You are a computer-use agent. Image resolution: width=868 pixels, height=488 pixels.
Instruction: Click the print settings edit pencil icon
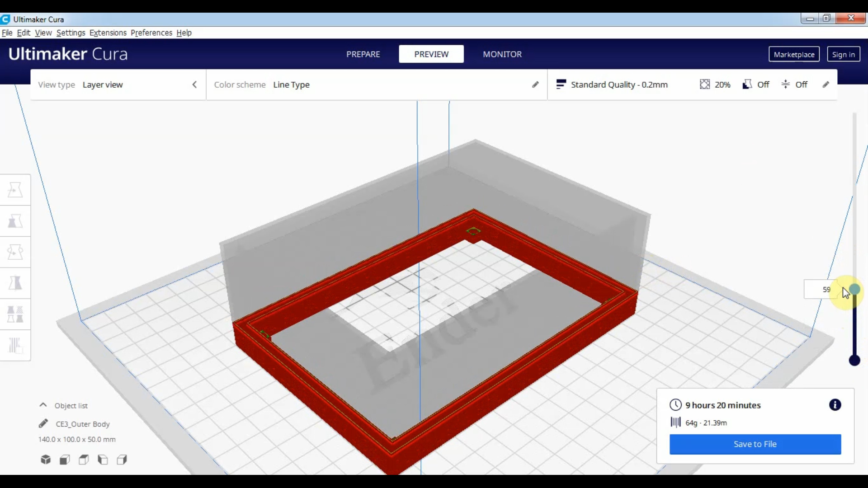point(826,84)
